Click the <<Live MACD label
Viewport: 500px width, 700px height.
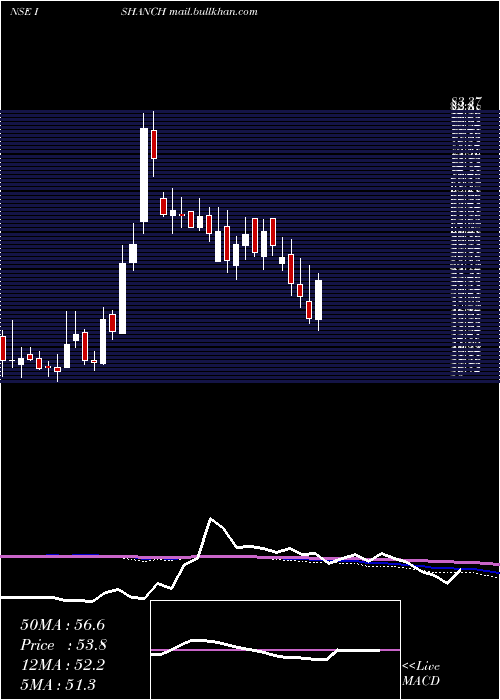(421, 673)
